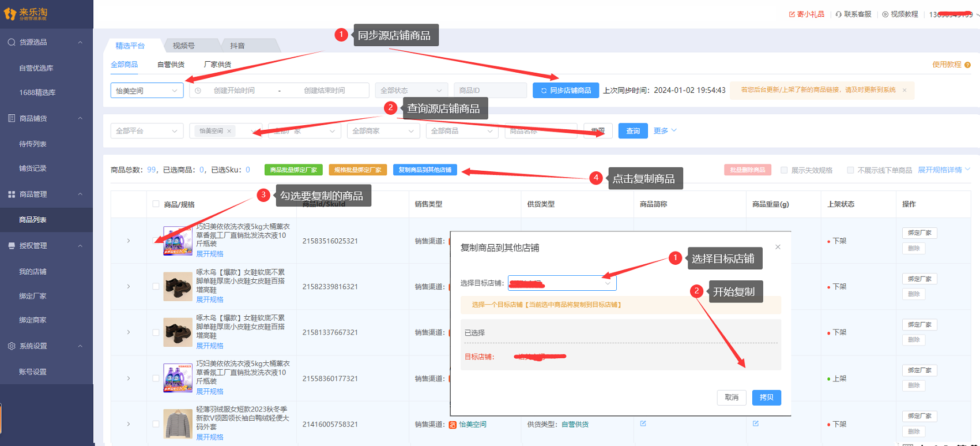Switch to the 抖音 tab
The width and height of the screenshot is (980, 446).
tap(238, 46)
